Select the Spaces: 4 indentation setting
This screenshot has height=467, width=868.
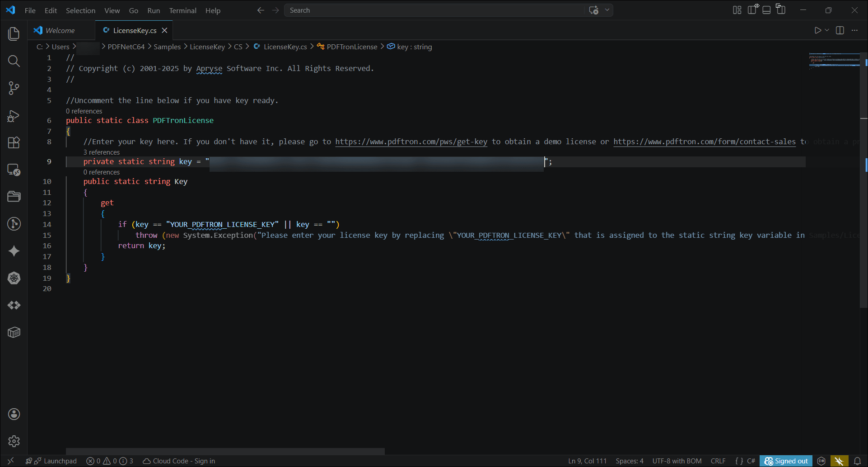pyautogui.click(x=630, y=461)
